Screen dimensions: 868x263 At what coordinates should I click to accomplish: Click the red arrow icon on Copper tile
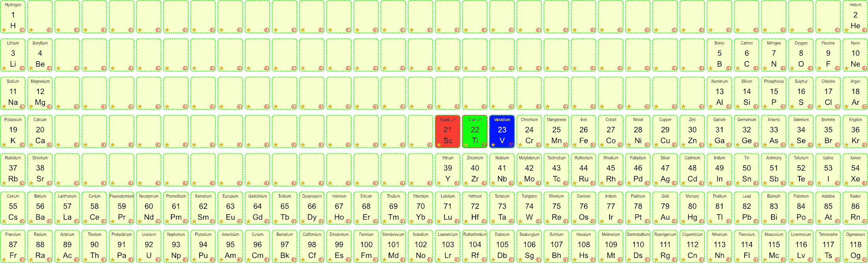point(674,145)
